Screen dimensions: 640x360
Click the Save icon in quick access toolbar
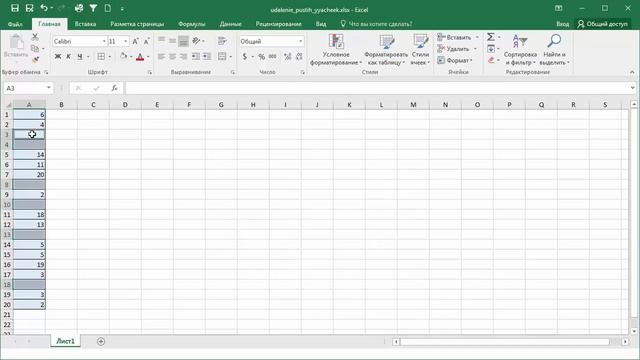tap(15, 8)
